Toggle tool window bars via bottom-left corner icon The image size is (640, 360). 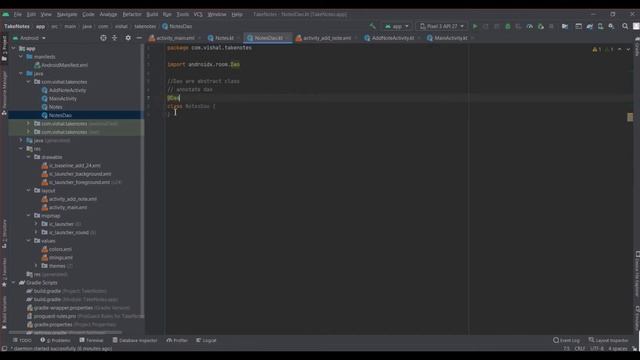point(4,349)
